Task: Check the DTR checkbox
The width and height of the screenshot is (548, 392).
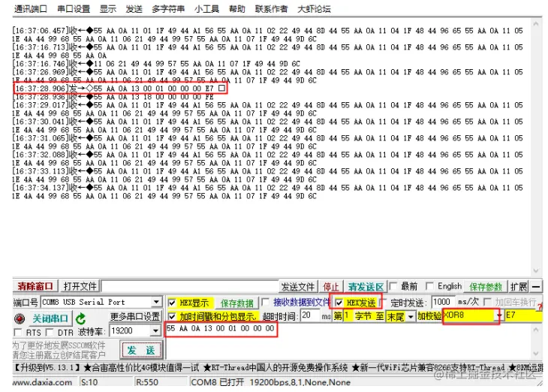Action: (x=50, y=332)
